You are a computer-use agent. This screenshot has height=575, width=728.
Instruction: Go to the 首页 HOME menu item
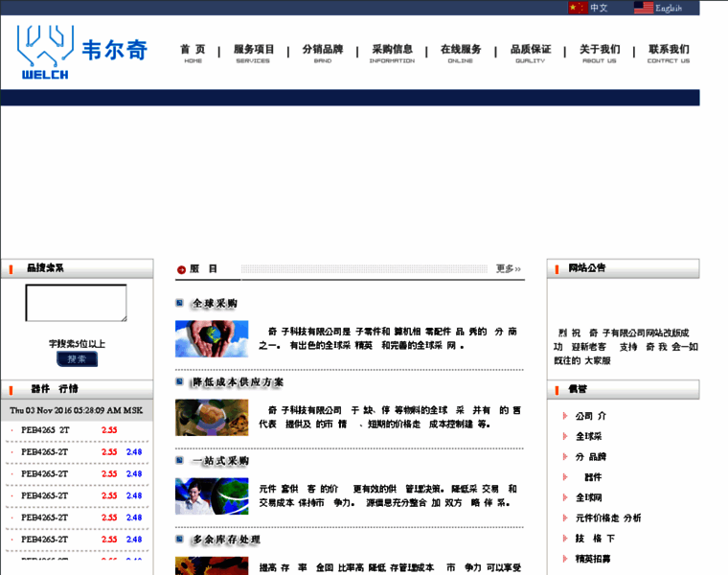click(193, 54)
